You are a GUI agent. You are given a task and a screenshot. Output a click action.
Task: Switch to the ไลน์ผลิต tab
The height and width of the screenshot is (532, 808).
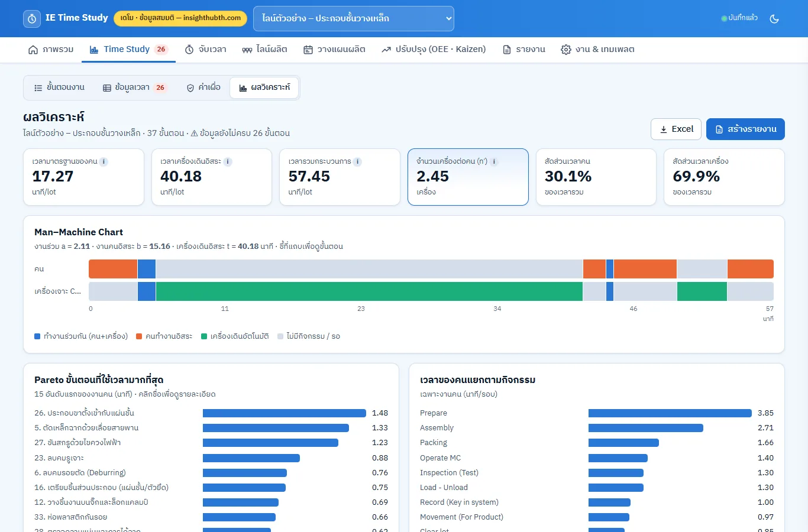[x=264, y=50]
